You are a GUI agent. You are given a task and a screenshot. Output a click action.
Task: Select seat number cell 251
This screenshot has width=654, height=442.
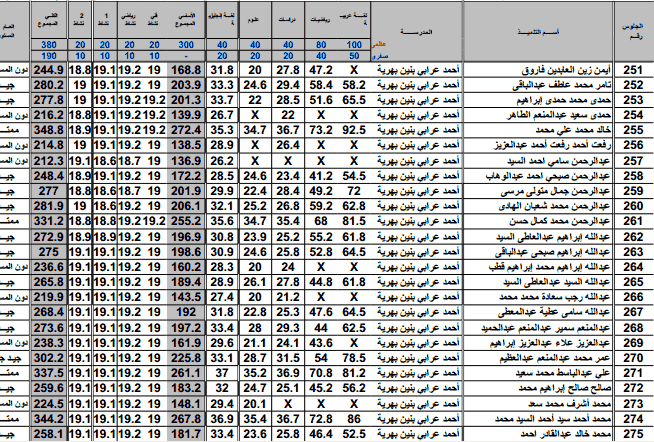tap(633, 70)
